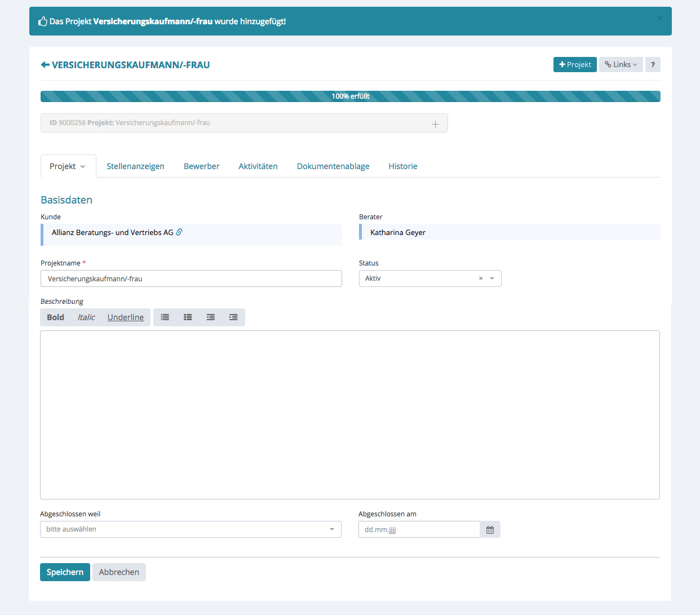
Task: Click the indent (increase indent) icon
Action: (x=233, y=317)
